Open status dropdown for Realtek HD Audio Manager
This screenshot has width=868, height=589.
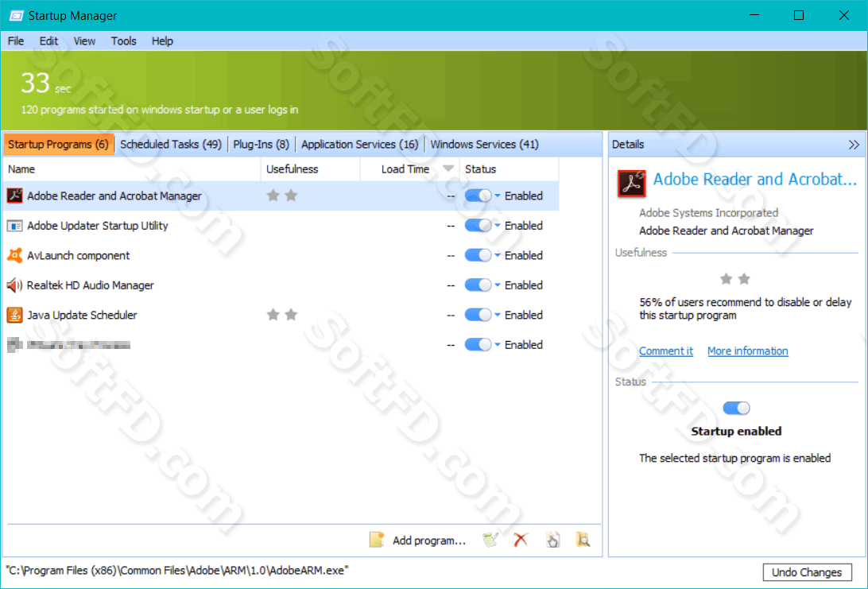pos(497,285)
